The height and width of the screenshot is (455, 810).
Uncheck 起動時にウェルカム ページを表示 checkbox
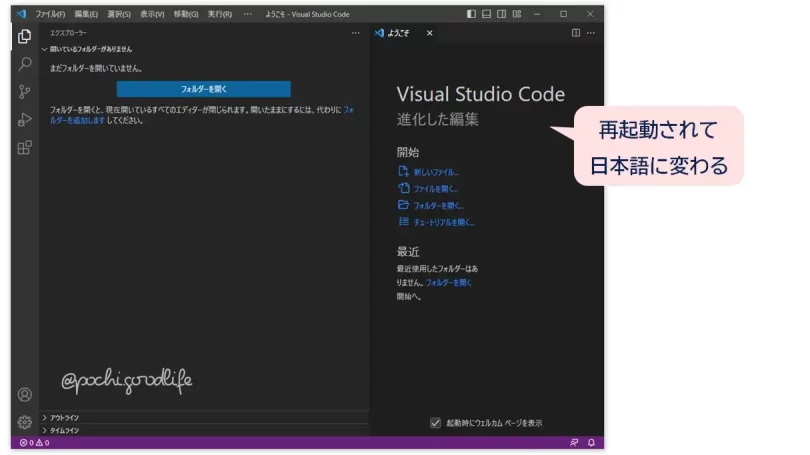pos(435,423)
